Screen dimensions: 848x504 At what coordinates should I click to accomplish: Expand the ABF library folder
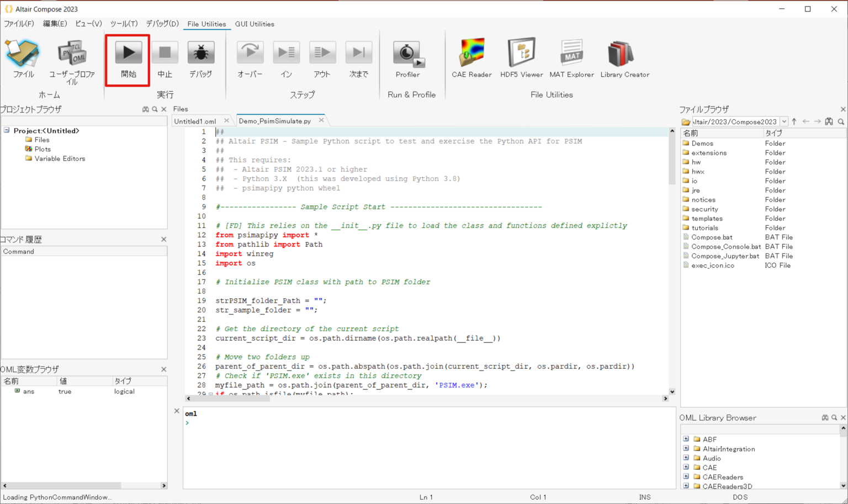click(686, 439)
